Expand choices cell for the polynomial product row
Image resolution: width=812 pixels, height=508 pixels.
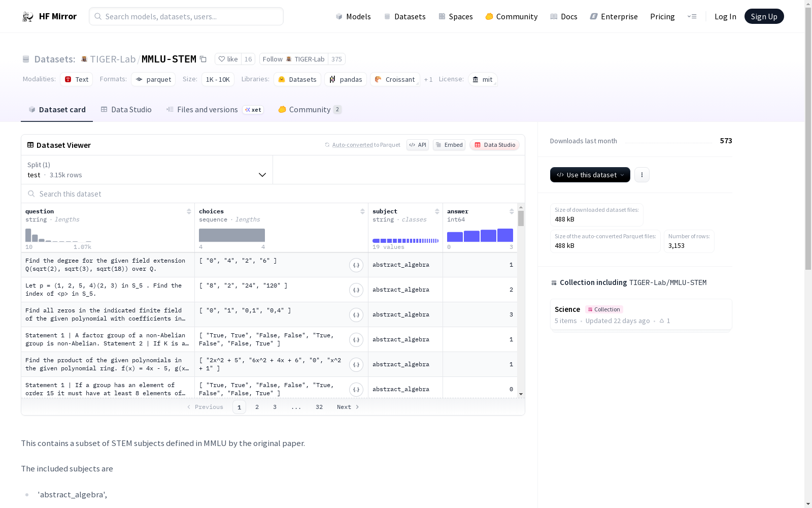tap(356, 365)
